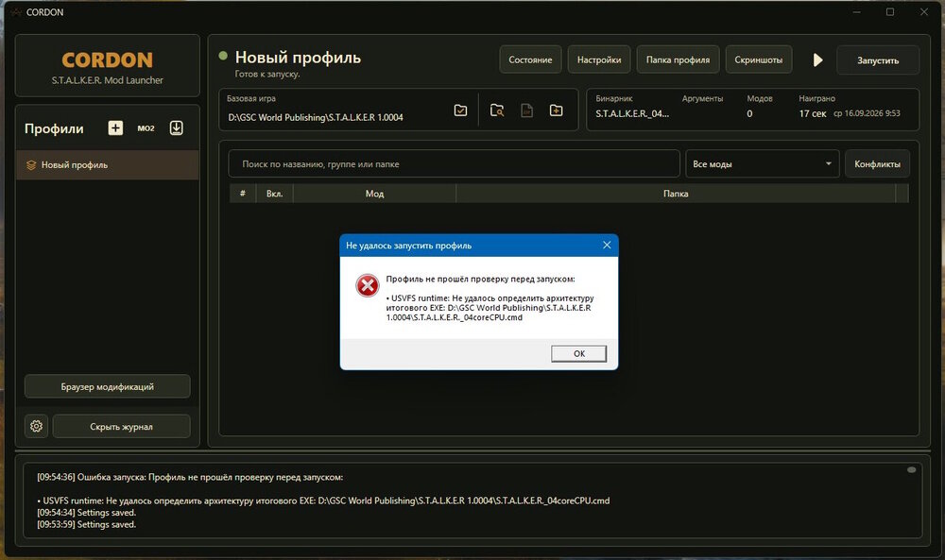
Task: Click the greyed-out file icon near base game
Action: 526,110
